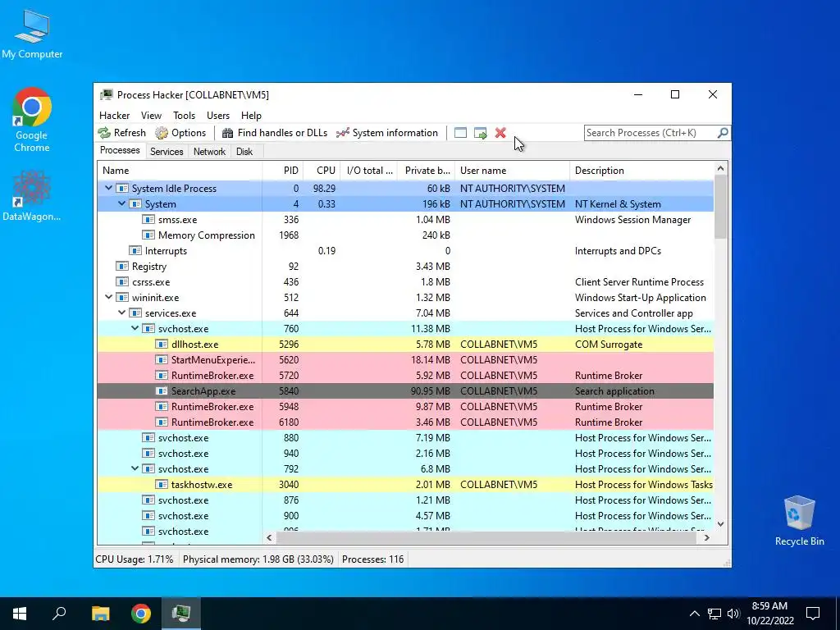Open File Explorer from the taskbar
840x630 pixels.
coord(100,614)
